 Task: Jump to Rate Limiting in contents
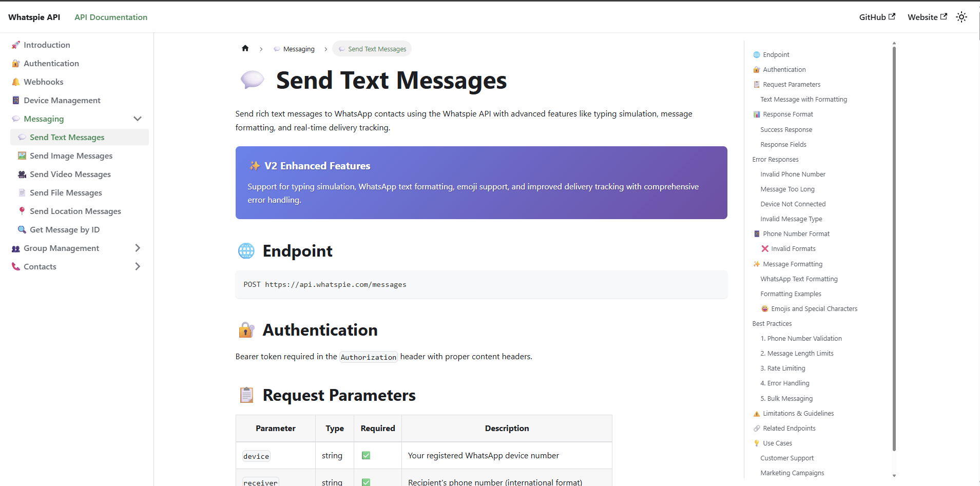pyautogui.click(x=783, y=368)
